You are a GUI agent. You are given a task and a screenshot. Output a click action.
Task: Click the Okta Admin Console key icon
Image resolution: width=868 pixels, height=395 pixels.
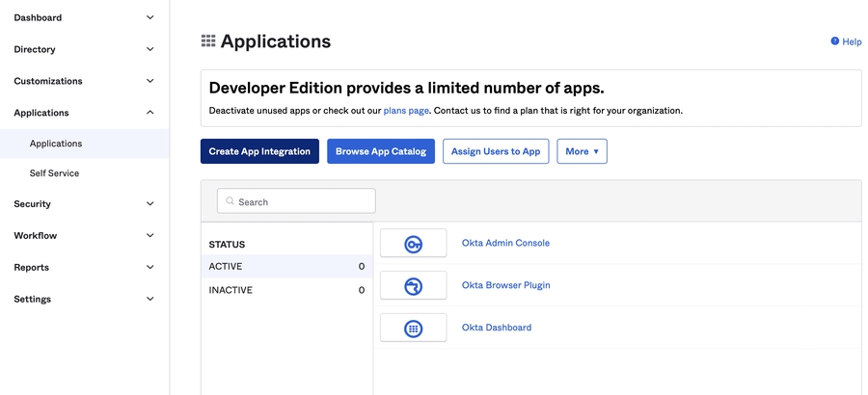(413, 244)
